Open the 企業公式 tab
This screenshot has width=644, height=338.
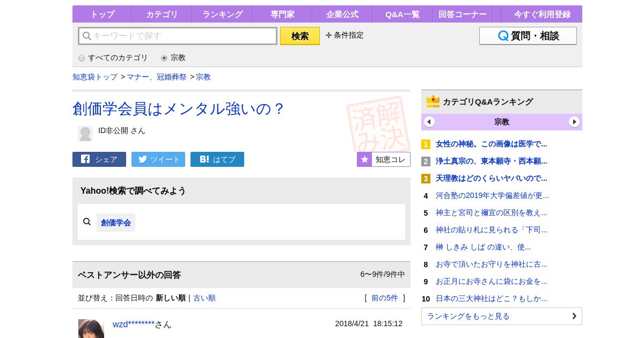pyautogui.click(x=342, y=14)
